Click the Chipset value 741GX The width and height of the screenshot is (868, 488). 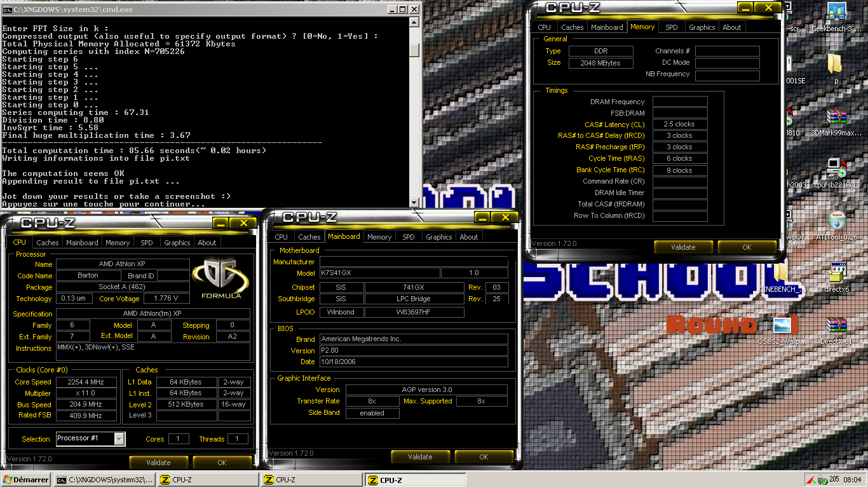click(414, 287)
